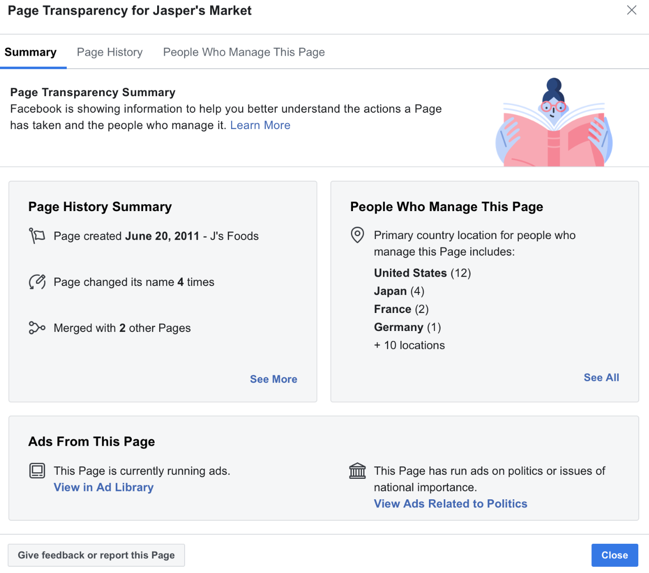649x573 pixels.
Task: Click Page changed its name 4 times
Action: (x=134, y=282)
